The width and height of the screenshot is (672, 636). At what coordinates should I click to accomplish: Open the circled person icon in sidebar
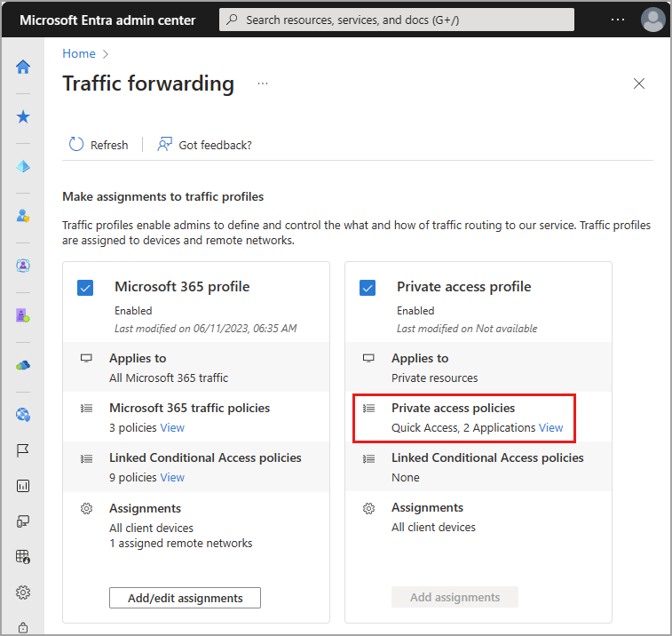click(23, 266)
